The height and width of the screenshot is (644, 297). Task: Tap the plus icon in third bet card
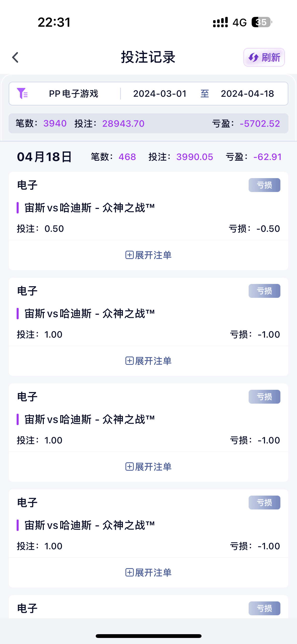click(129, 467)
